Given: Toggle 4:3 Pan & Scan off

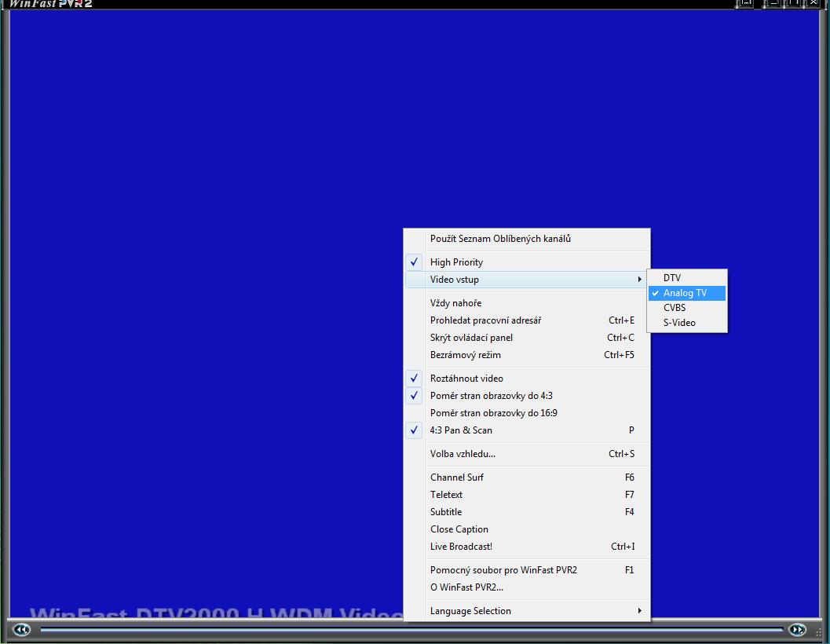Looking at the screenshot, I should coord(461,430).
